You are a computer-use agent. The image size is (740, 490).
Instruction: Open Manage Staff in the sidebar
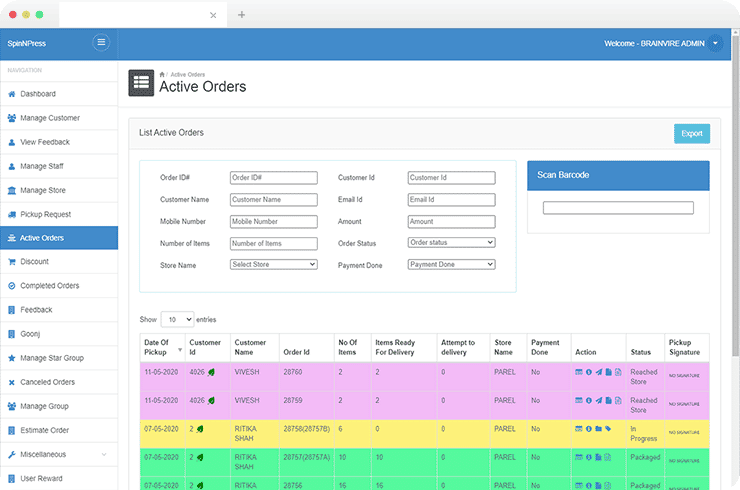(x=59, y=166)
